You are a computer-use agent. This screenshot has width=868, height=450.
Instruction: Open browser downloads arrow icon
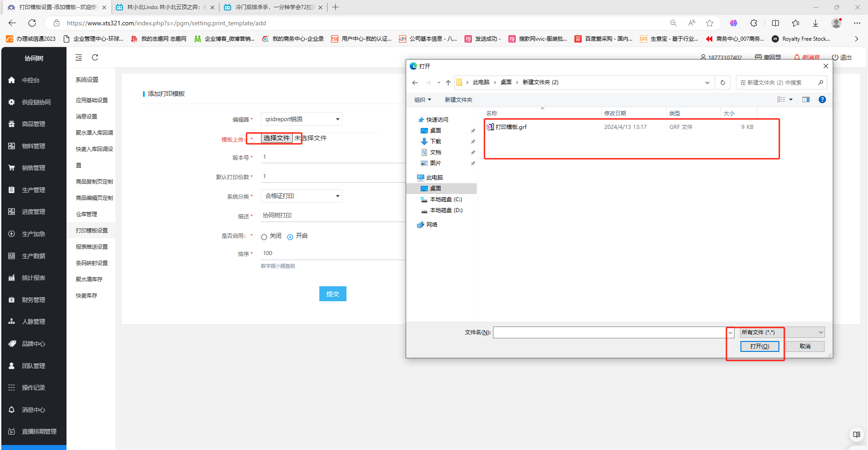coord(815,23)
